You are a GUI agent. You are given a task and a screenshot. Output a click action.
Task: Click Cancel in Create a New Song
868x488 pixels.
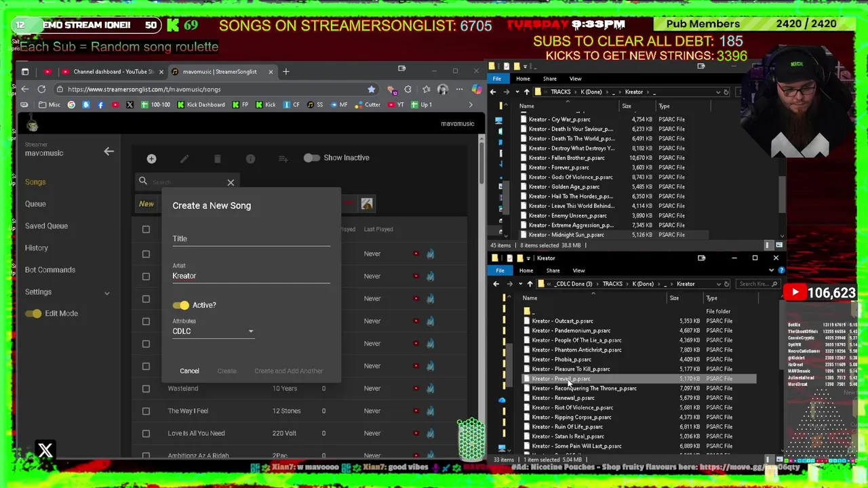189,371
